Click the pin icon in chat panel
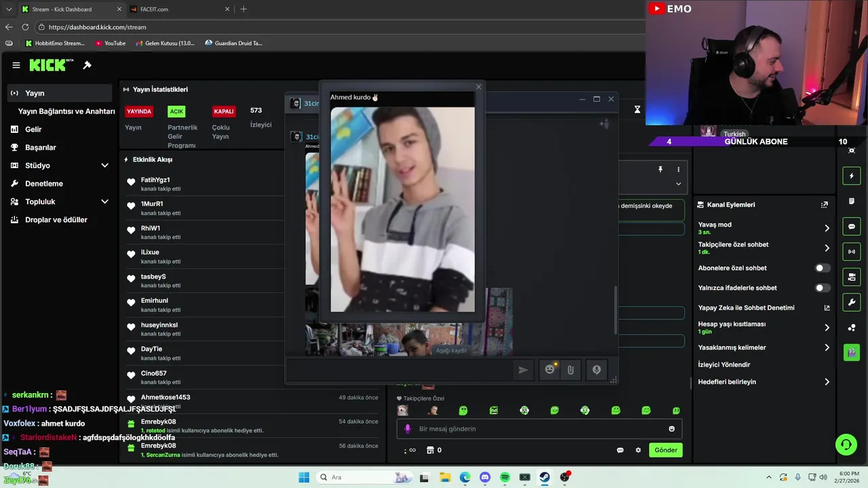Viewport: 868px width, 488px height. click(660, 169)
